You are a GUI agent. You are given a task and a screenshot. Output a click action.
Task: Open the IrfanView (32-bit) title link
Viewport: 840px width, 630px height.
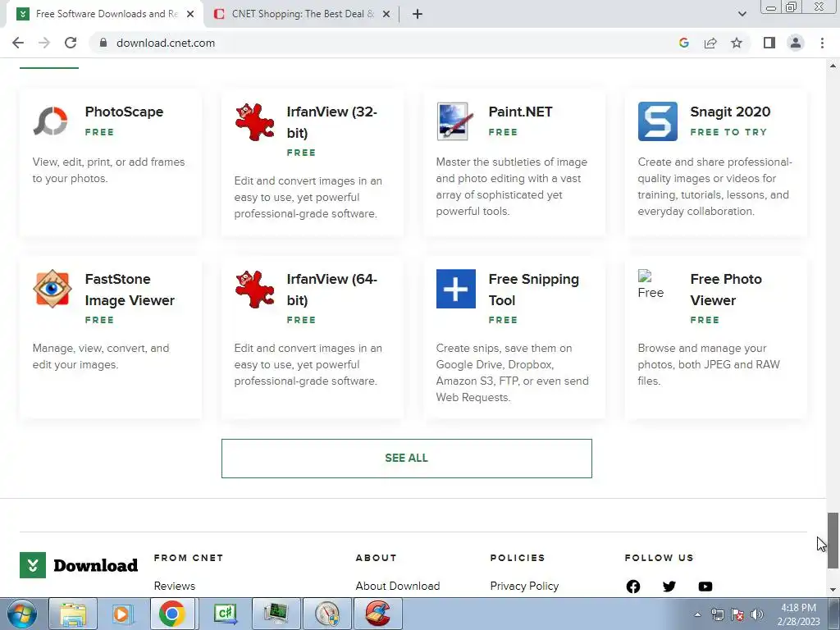point(331,122)
